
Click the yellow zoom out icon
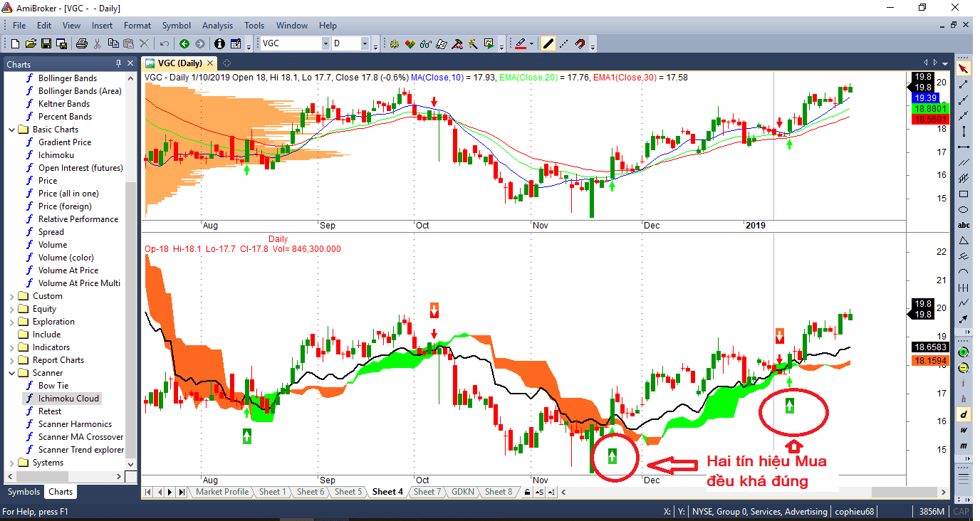coord(964,367)
